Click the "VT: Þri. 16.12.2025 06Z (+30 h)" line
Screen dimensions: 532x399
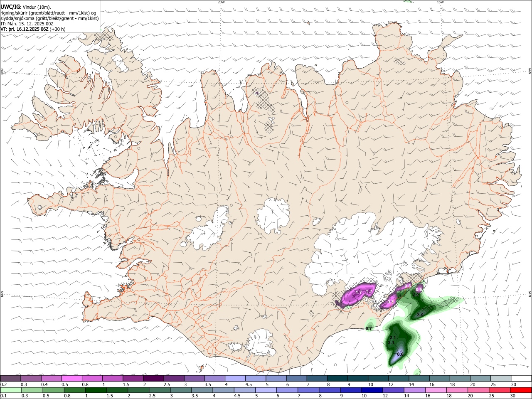(33, 30)
